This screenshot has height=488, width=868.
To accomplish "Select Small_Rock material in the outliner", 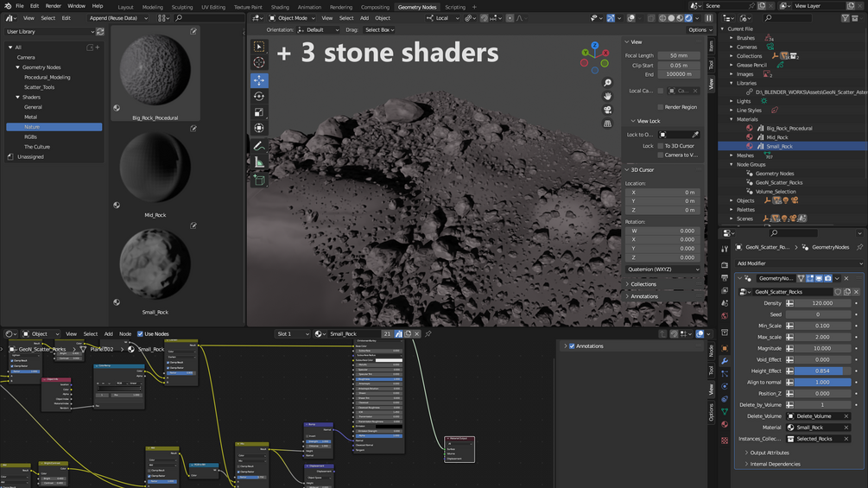I will coord(779,146).
